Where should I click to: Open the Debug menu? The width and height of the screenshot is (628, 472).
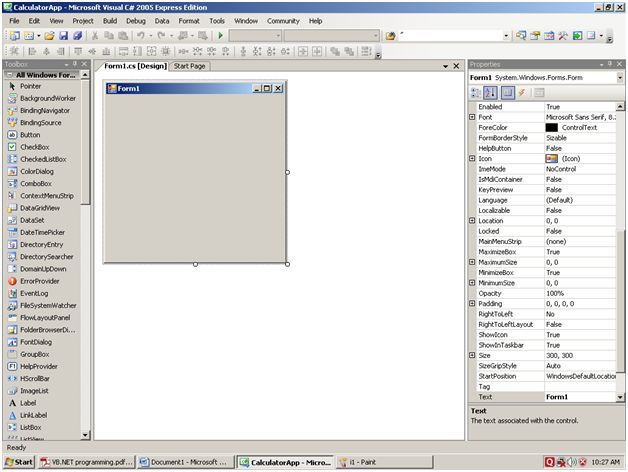pos(136,21)
